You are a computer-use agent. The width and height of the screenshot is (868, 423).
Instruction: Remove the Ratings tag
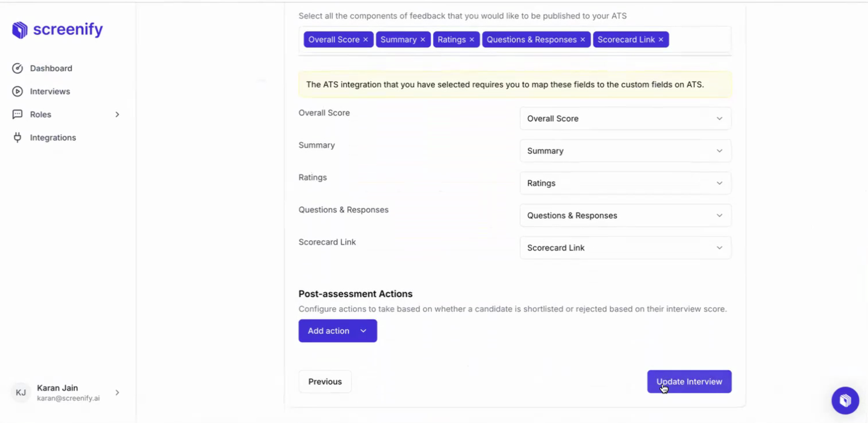(472, 40)
